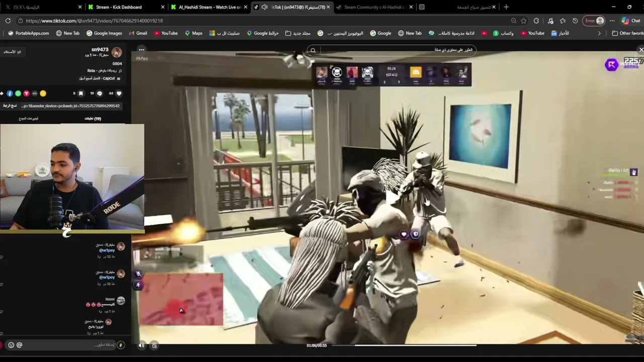Click the embed code icon
Viewport: 644px width, 362px height.
pos(35,94)
